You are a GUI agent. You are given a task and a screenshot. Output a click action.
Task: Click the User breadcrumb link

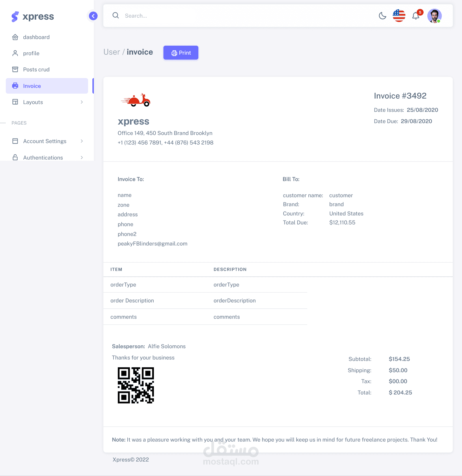(111, 52)
